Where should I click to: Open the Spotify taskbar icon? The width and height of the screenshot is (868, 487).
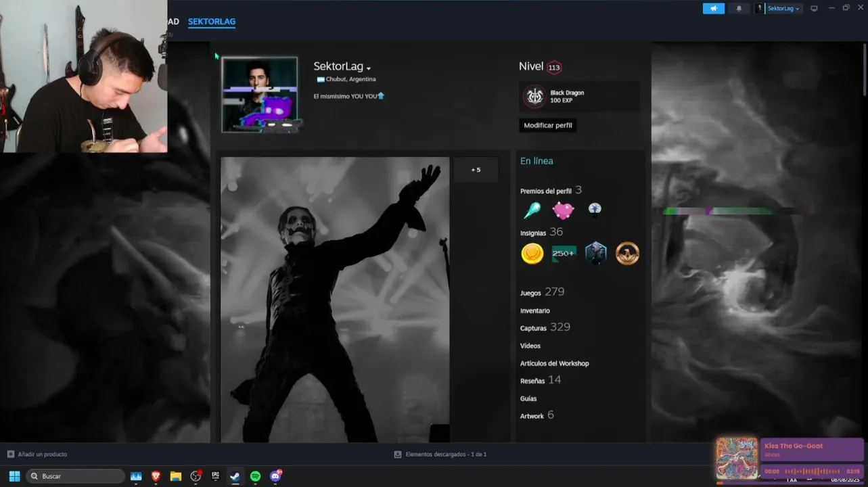(x=255, y=476)
